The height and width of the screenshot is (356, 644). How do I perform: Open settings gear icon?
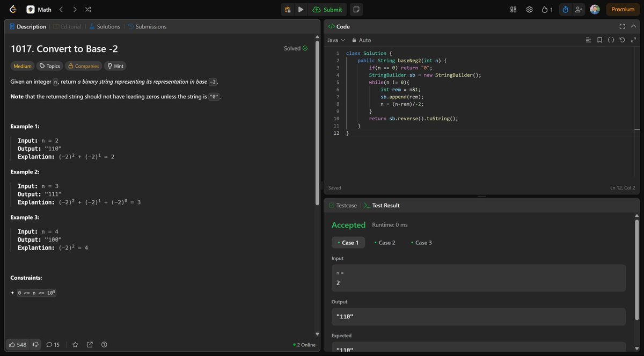[529, 9]
